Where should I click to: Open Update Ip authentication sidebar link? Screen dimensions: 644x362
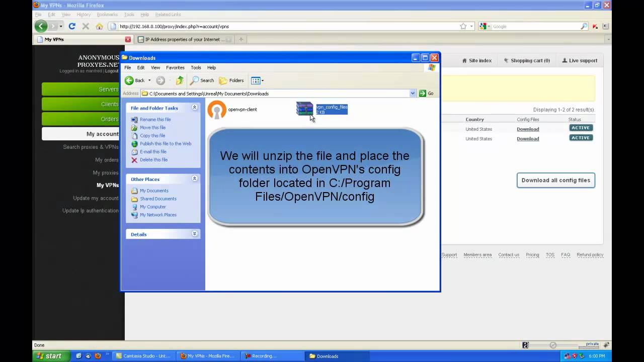tap(91, 211)
